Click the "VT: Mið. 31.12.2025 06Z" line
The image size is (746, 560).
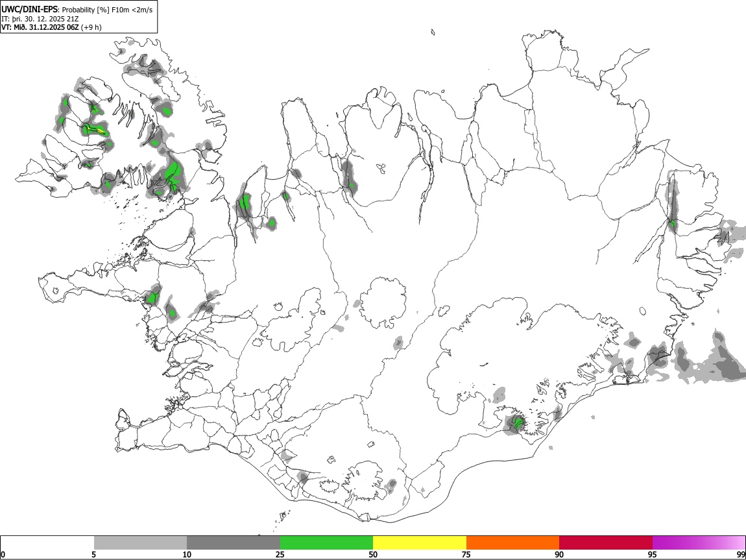(40, 27)
